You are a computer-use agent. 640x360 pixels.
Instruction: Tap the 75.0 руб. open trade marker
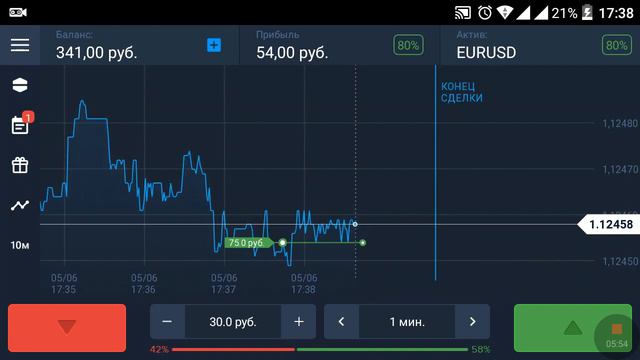[x=248, y=243]
